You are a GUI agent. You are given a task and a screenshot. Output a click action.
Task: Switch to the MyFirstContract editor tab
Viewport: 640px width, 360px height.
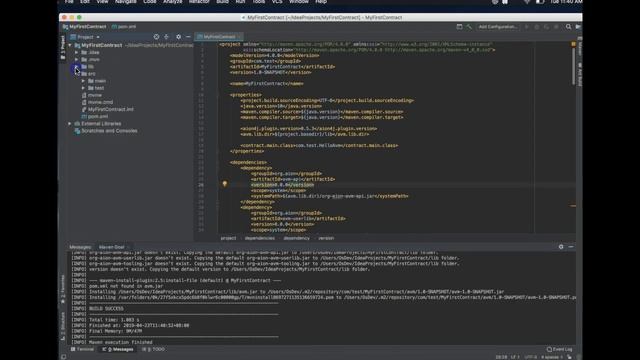coord(219,37)
